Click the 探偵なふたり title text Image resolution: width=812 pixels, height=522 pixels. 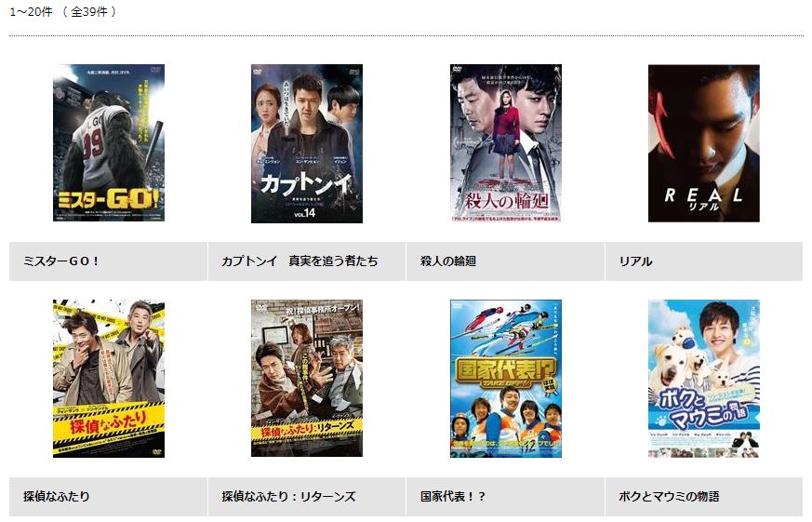click(x=57, y=496)
